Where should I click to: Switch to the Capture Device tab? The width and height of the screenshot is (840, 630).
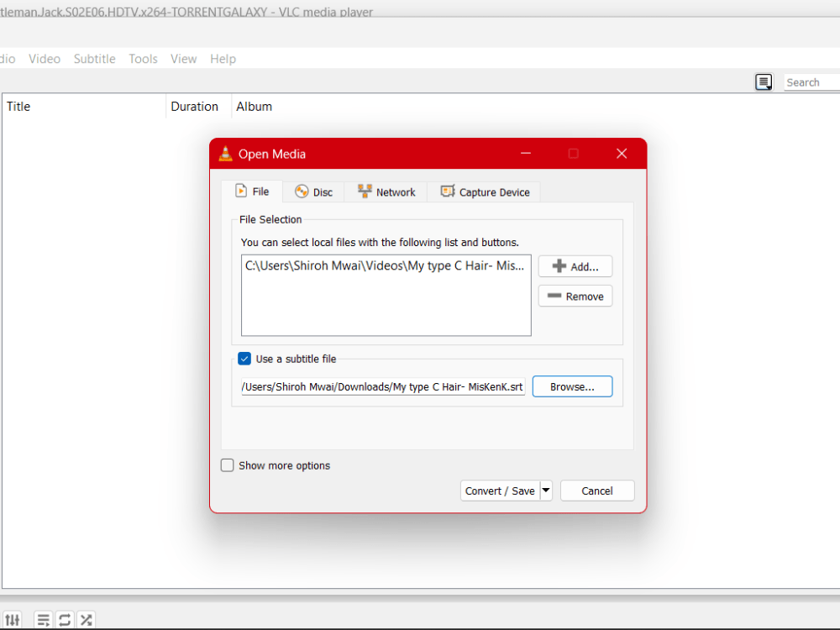coord(485,192)
